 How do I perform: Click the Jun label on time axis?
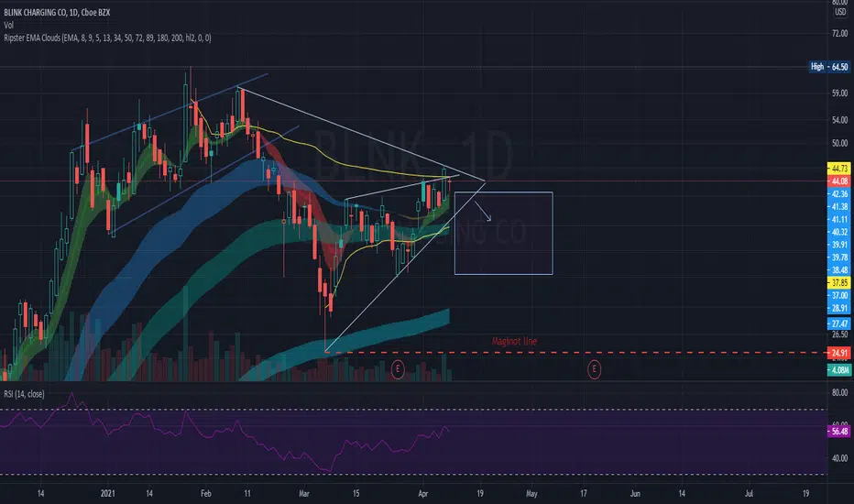click(635, 494)
